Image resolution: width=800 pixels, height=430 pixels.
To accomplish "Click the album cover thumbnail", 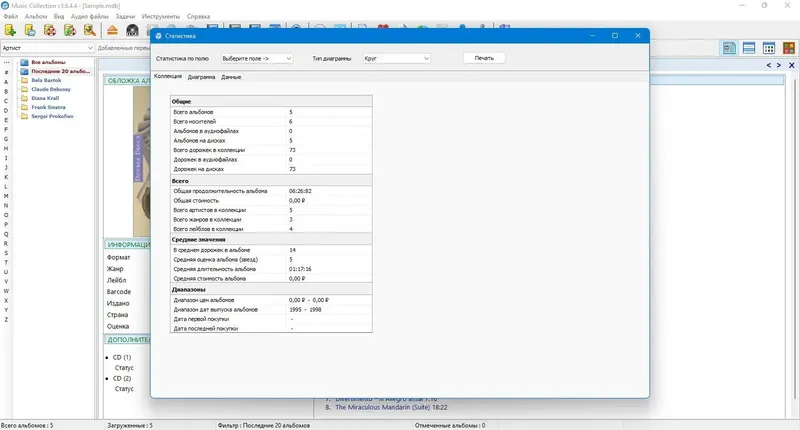I will 141,161.
